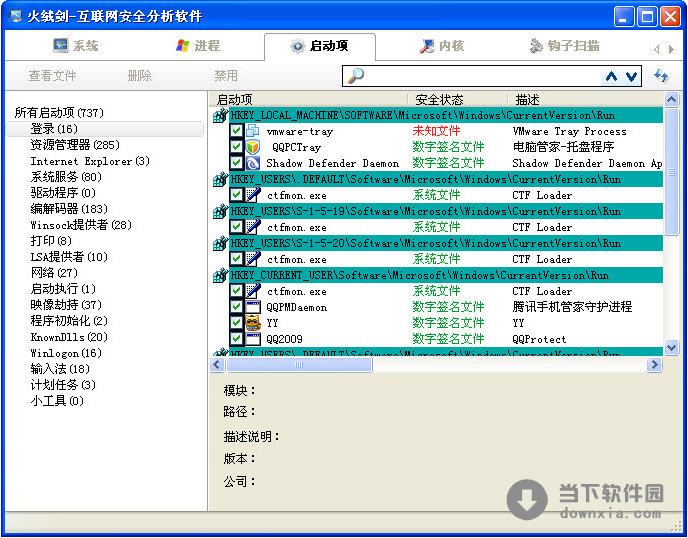Toggle ctfmon.exe checkbox under S-1-5-20
The image size is (688, 538).
tap(236, 259)
